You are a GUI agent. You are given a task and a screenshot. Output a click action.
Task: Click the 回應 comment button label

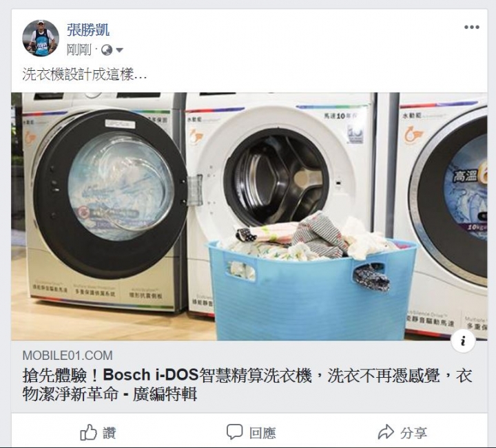[262, 433]
